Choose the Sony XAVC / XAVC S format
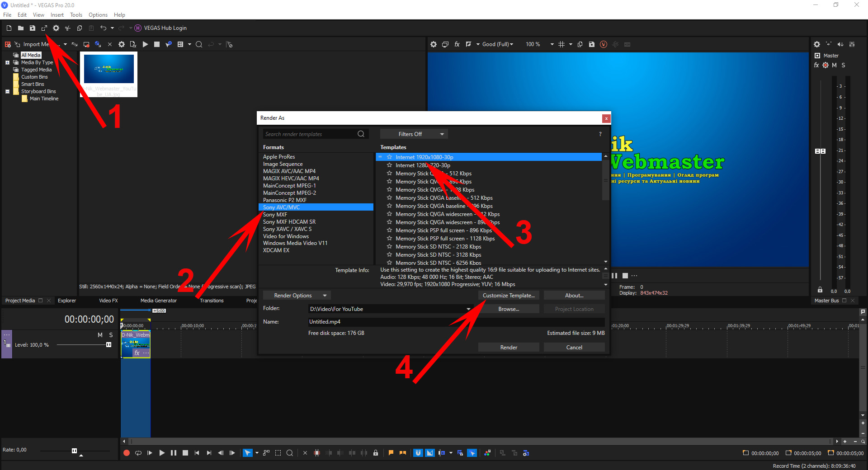 (287, 229)
